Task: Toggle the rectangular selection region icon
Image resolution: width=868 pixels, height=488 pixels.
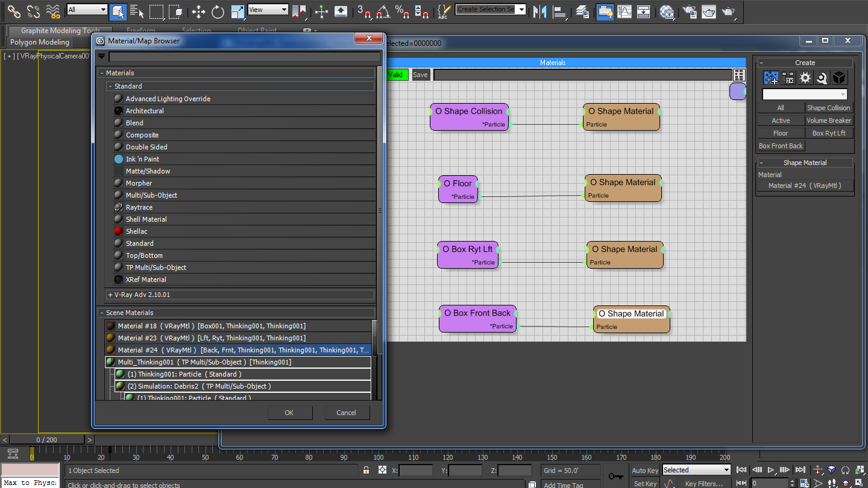Action: coord(156,11)
